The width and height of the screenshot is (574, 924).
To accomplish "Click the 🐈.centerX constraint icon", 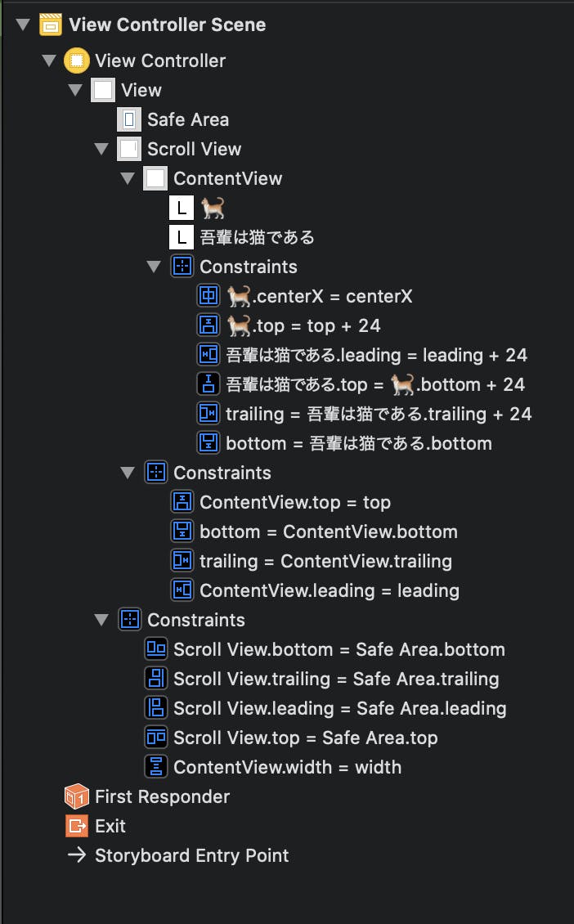I will pyautogui.click(x=209, y=295).
